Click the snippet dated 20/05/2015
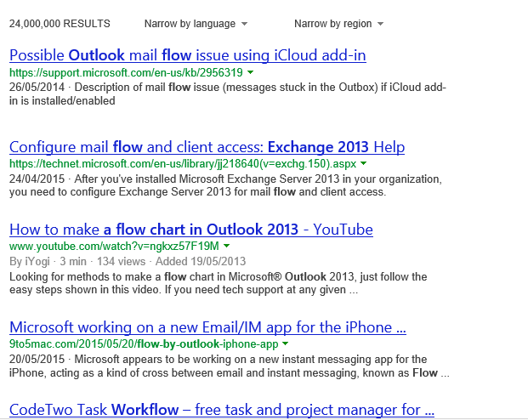Viewport: 528px width, 420px height. tap(228, 366)
